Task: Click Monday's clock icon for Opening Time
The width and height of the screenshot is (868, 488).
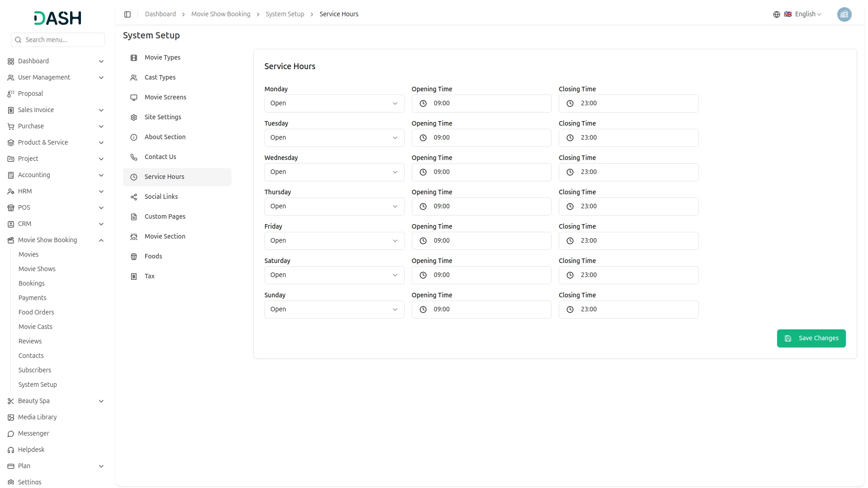Action: tap(423, 103)
